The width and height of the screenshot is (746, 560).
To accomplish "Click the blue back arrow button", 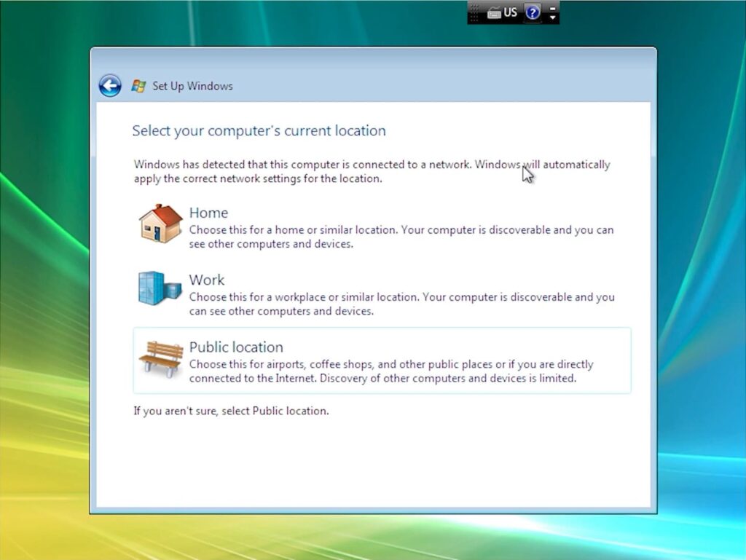I will pos(110,86).
